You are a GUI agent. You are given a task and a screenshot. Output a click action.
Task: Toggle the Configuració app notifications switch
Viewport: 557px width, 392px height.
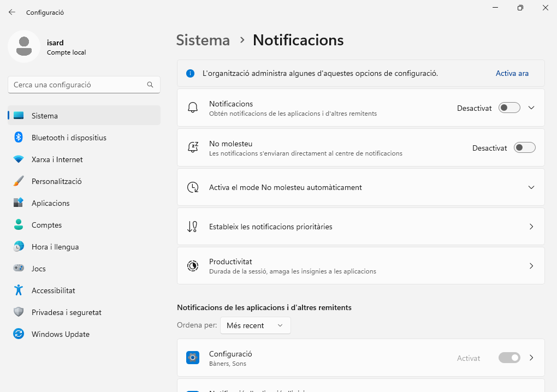(x=509, y=358)
